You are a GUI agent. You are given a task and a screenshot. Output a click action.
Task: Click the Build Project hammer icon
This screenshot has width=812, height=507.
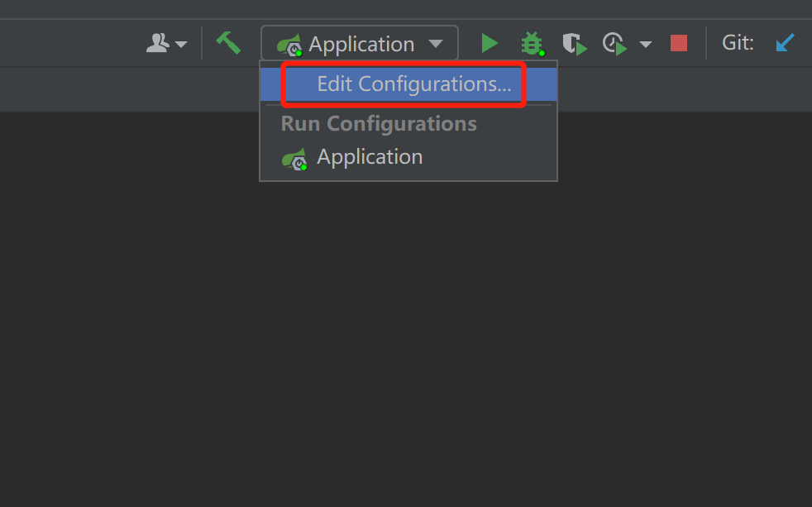click(x=229, y=42)
